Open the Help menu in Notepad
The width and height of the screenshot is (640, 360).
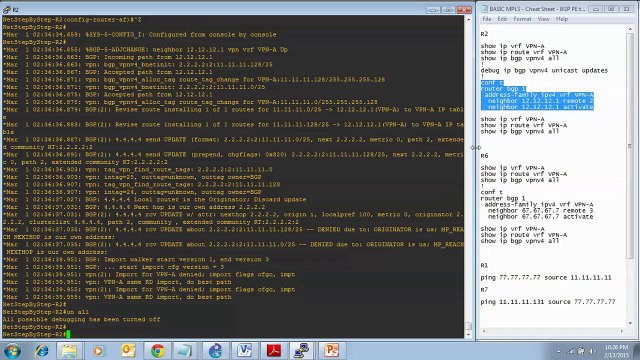562,19
